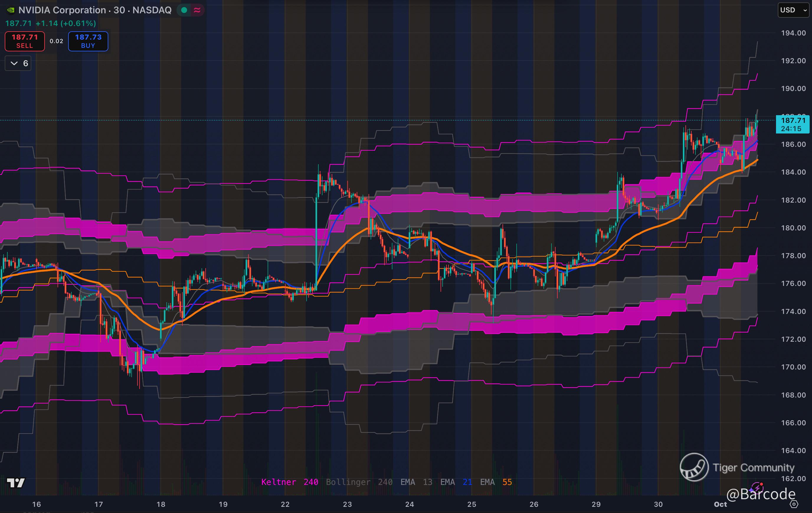The width and height of the screenshot is (812, 513).
Task: Click the 194.00 label on price scale
Action: point(793,33)
